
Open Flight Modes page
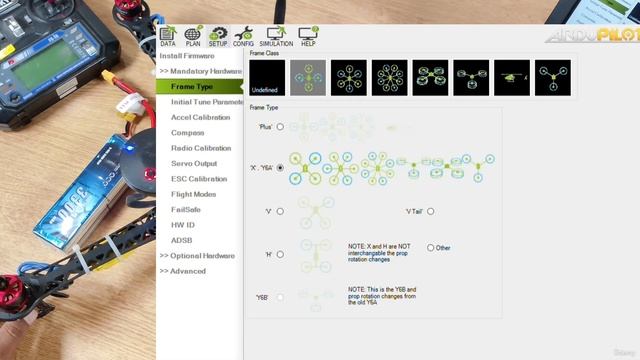pos(193,194)
